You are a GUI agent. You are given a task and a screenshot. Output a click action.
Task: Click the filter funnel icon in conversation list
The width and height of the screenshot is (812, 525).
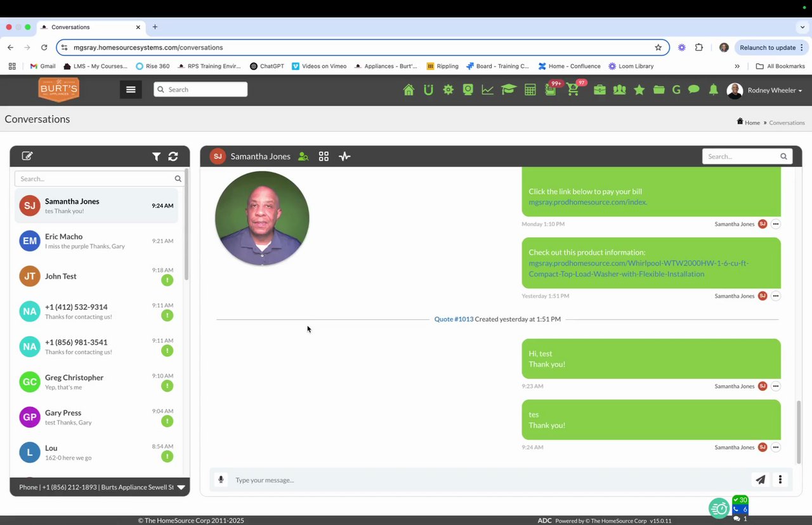156,156
